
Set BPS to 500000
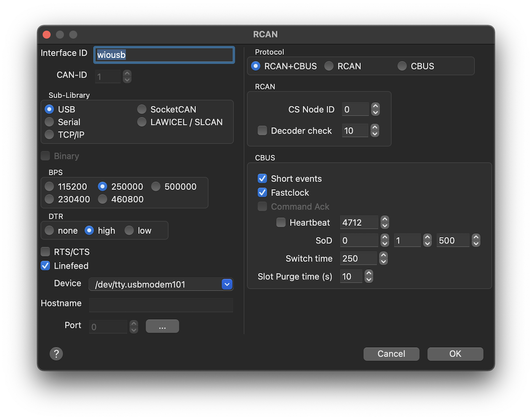(x=156, y=187)
